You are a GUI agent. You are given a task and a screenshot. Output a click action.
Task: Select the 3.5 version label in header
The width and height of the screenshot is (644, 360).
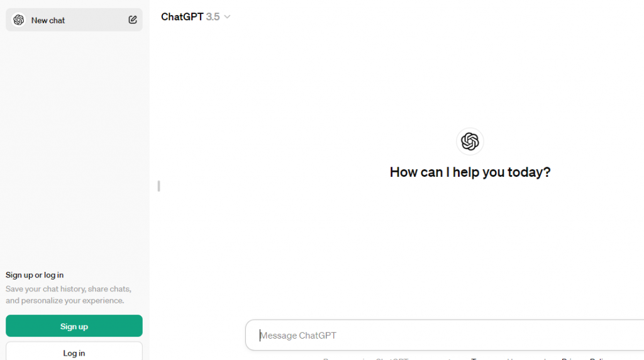point(213,17)
